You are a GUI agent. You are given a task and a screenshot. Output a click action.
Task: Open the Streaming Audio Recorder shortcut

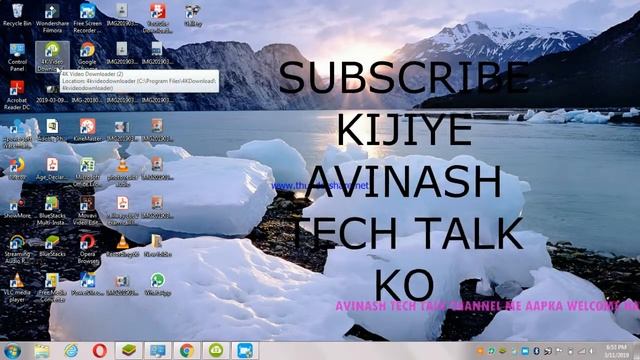tap(17, 249)
